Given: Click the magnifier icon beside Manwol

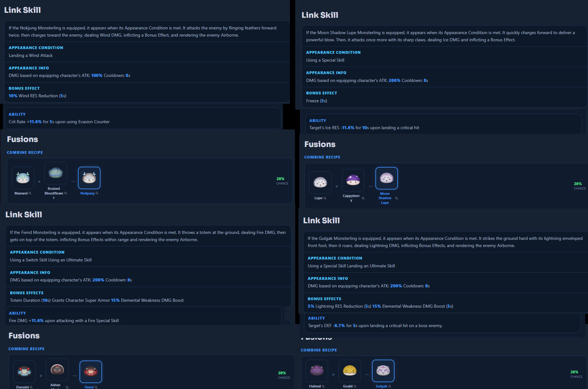Looking at the screenshot, I should [30, 193].
